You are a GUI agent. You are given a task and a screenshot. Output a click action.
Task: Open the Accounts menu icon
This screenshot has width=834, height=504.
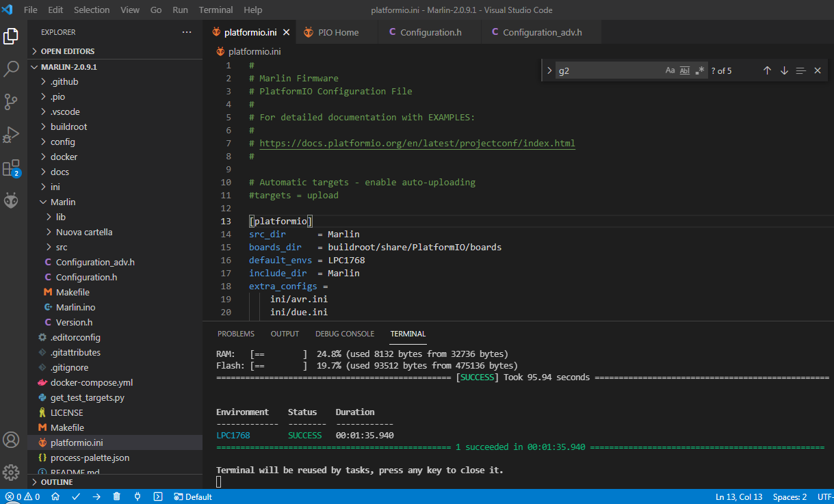(11, 440)
